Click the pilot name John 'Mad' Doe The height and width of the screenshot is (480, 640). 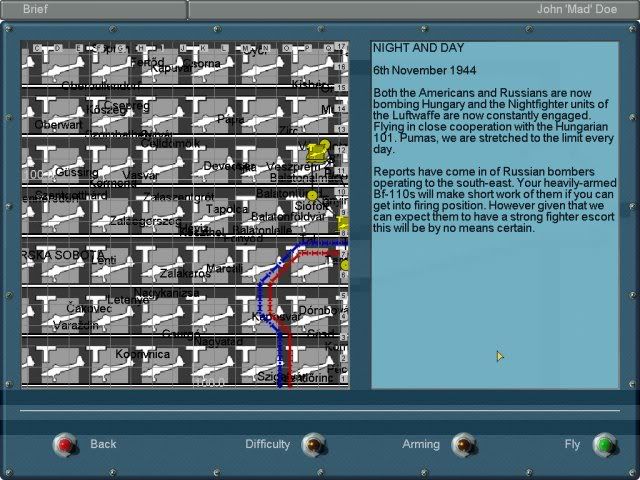577,9
